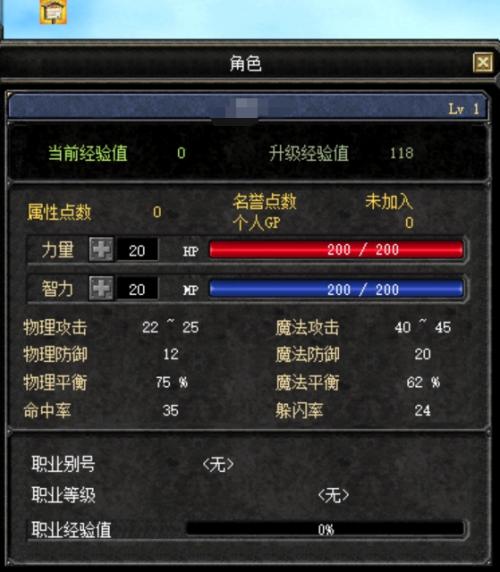Viewport: 500px width, 572px height.
Task: Click the 升级经验值 value 118
Action: click(x=402, y=153)
